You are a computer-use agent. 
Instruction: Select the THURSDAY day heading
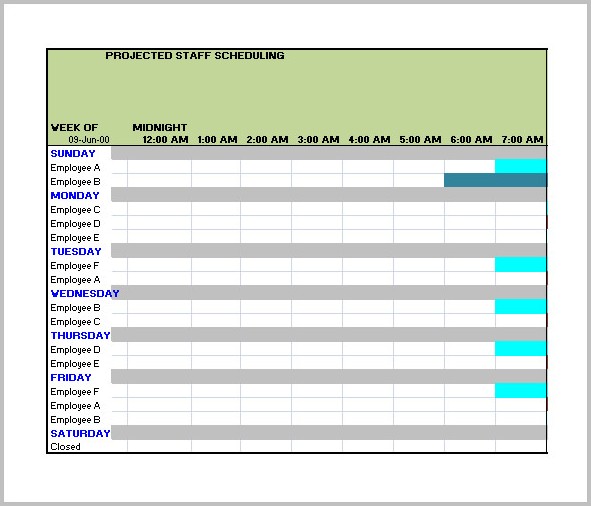(80, 336)
